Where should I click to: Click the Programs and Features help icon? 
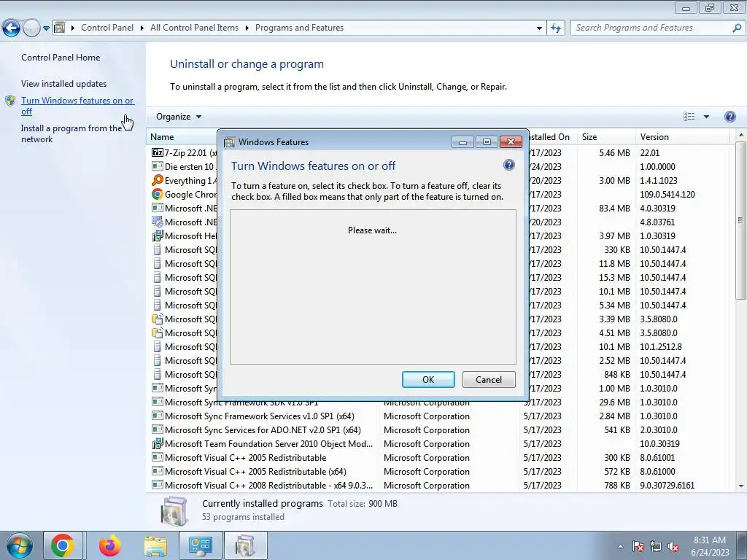pos(729,117)
